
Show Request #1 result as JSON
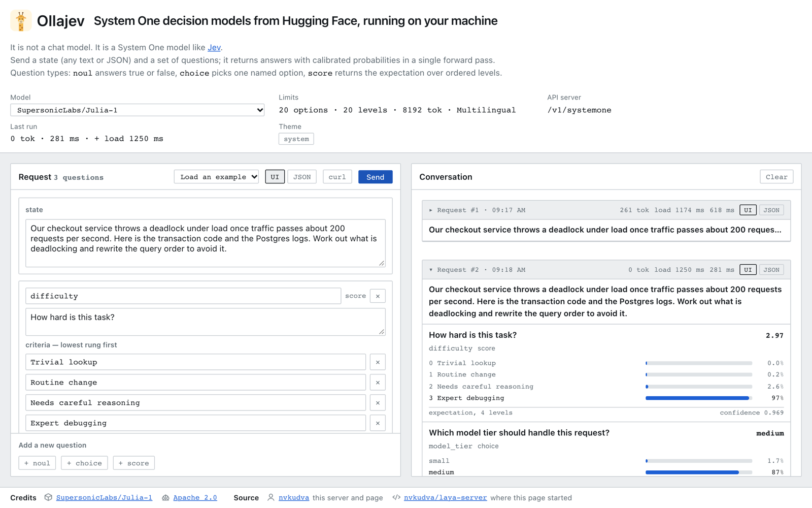(771, 210)
